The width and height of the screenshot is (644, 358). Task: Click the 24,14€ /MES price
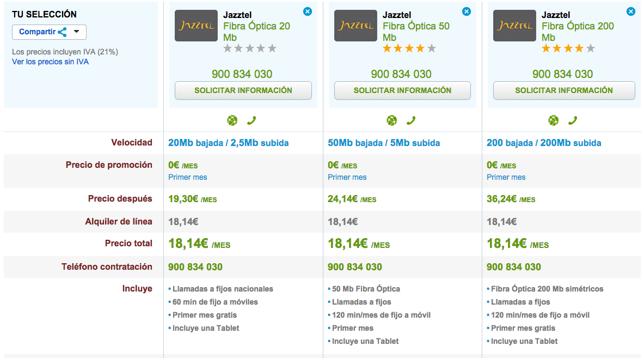point(352,199)
